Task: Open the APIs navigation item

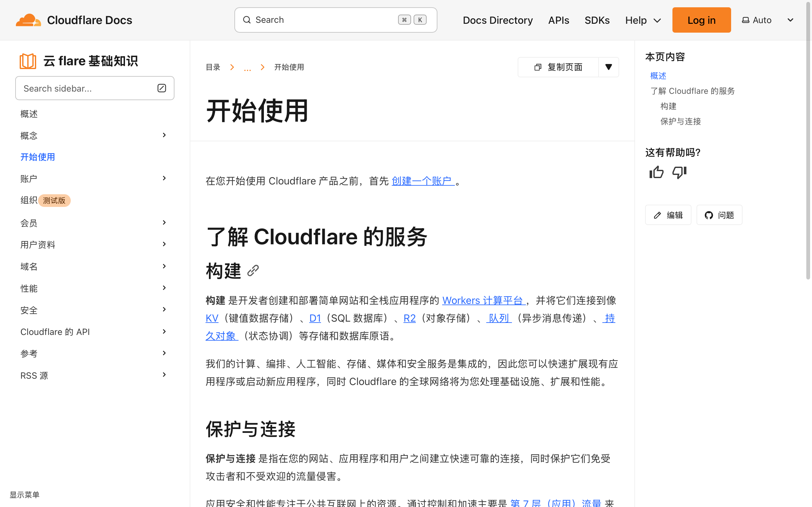Action: (x=559, y=20)
